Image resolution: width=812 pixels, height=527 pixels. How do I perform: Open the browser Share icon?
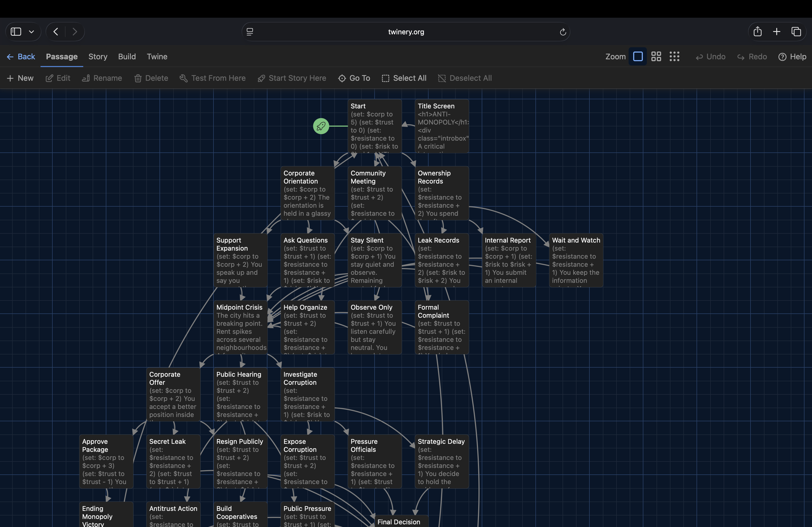click(x=757, y=31)
